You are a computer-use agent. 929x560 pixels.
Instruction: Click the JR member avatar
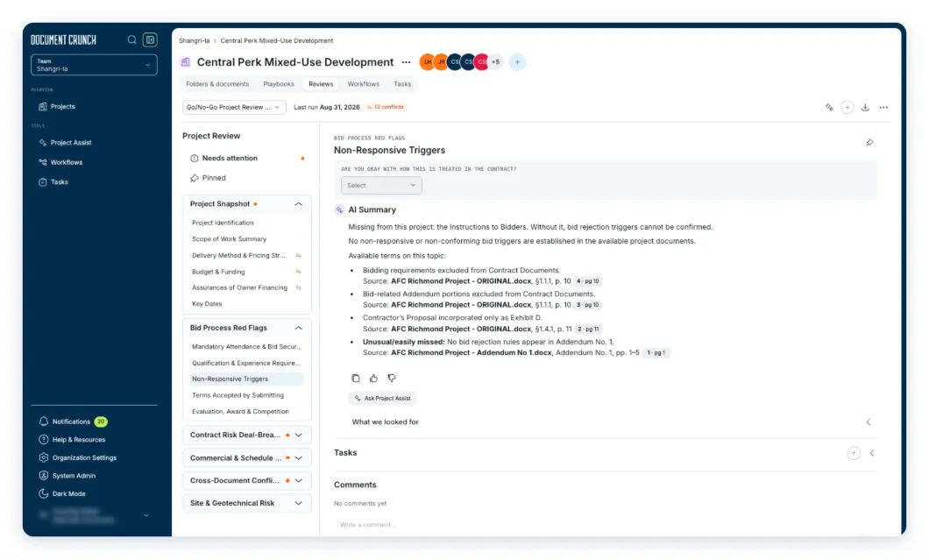441,62
